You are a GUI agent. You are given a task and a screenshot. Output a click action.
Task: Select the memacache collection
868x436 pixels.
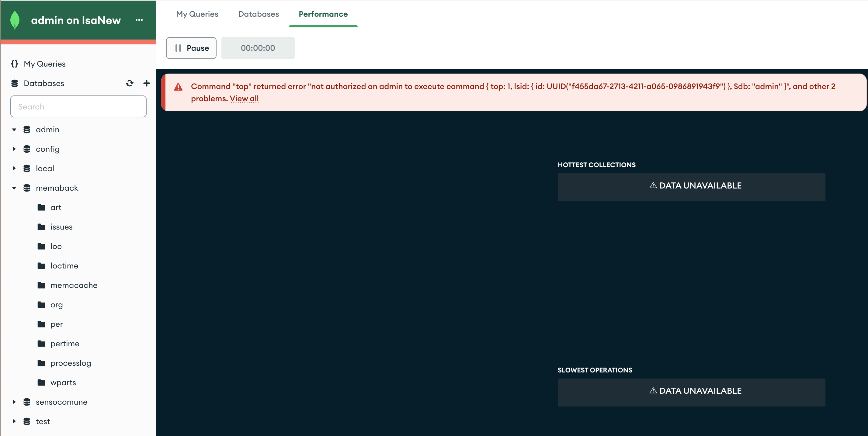74,285
